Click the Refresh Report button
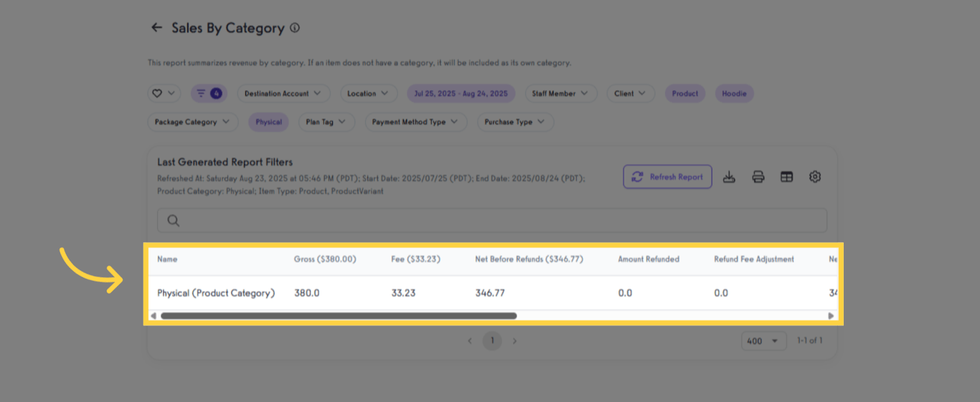This screenshot has height=402, width=980. (667, 177)
